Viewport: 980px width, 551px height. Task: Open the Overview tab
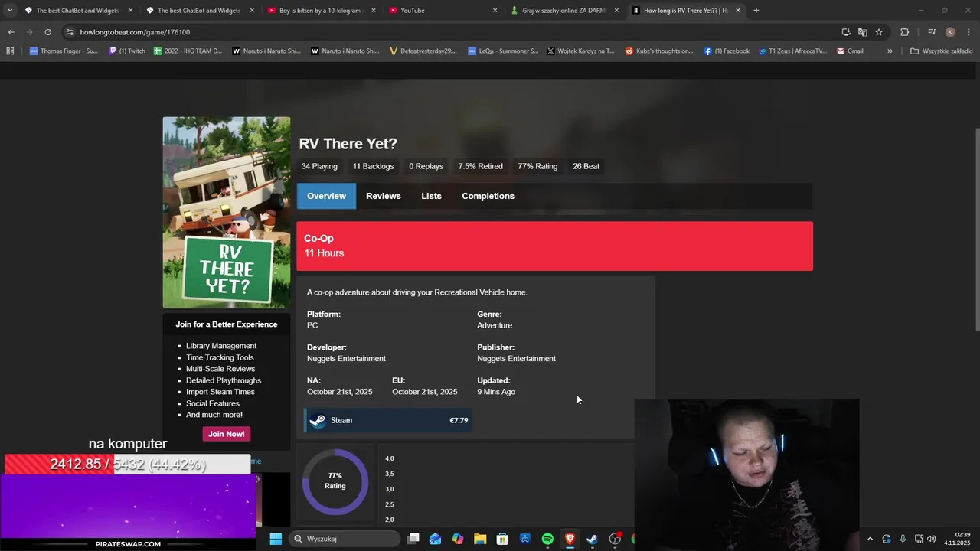click(x=326, y=196)
